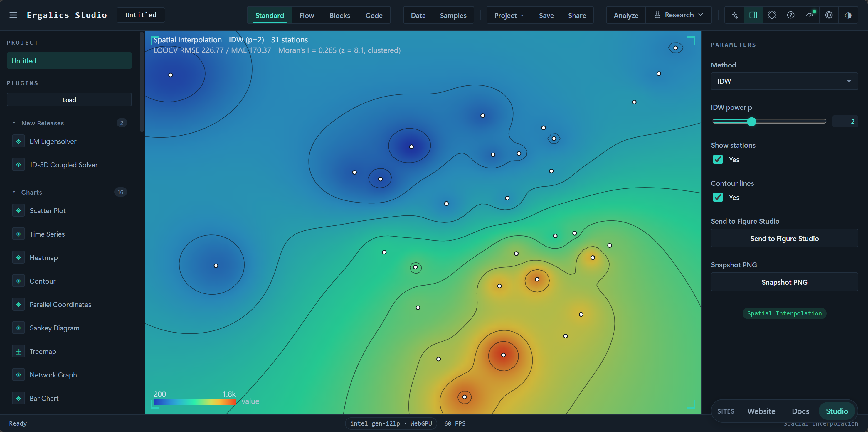
Task: Open the Samples tab
Action: pos(453,16)
